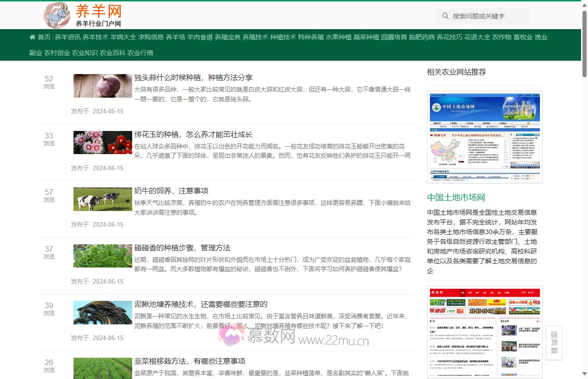Click the search magnifier icon

coord(445,16)
